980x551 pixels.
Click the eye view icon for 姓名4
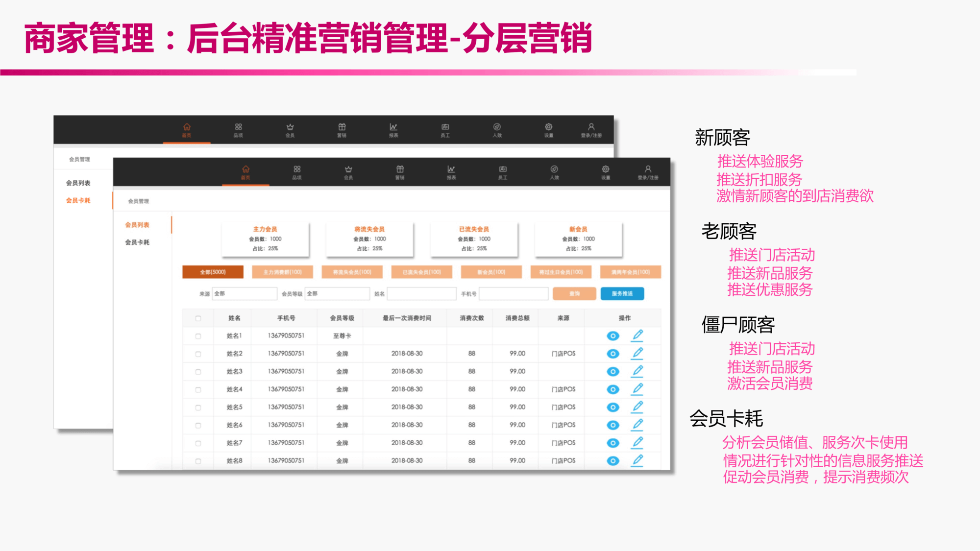coord(612,389)
